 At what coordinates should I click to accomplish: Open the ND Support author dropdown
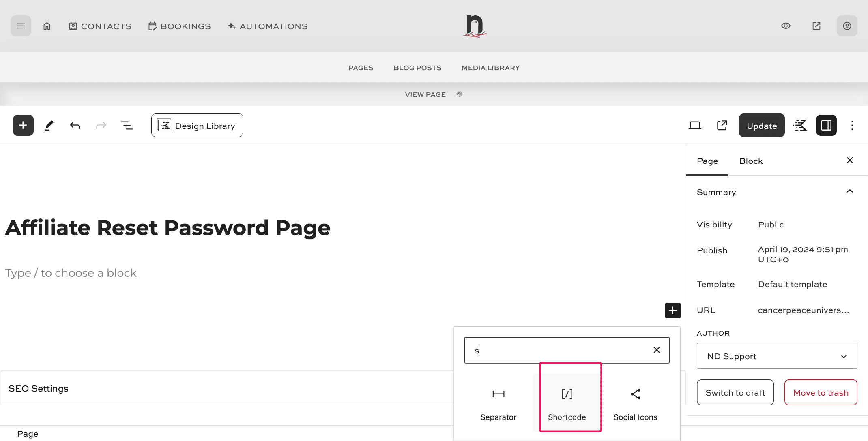776,356
